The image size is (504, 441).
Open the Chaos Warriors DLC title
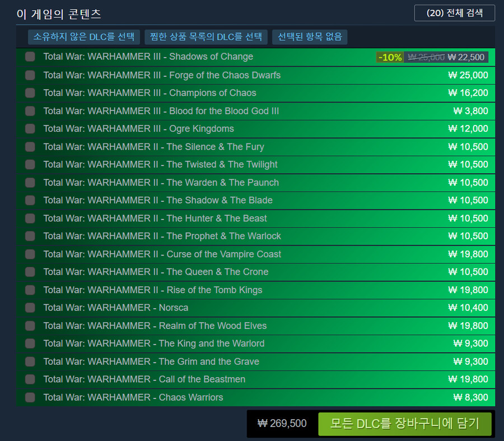point(133,397)
